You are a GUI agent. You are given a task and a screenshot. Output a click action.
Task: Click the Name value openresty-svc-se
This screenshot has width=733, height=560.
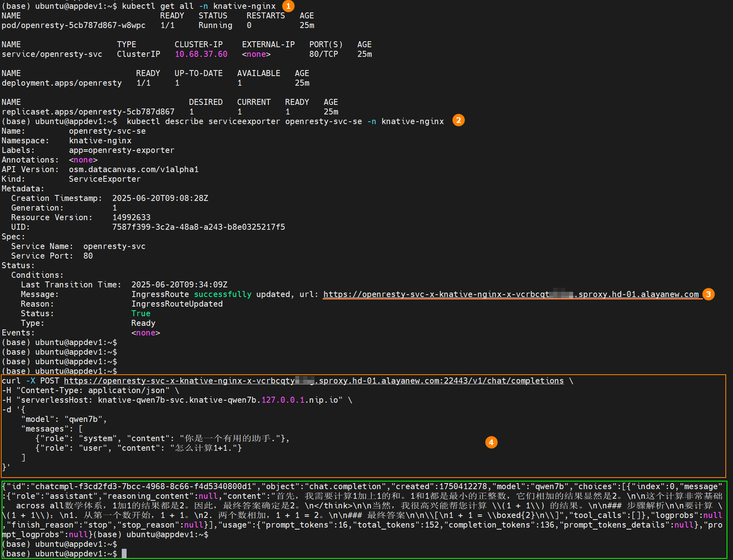coord(107,131)
